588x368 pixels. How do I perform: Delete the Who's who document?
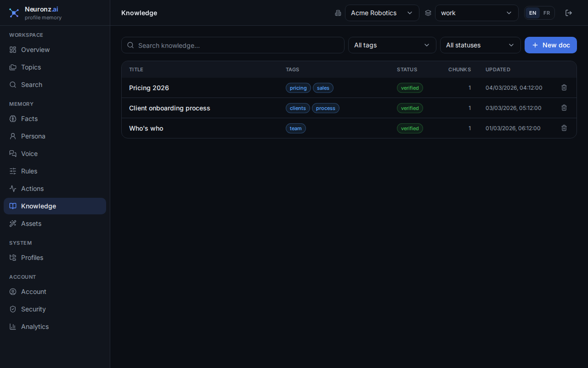564,128
